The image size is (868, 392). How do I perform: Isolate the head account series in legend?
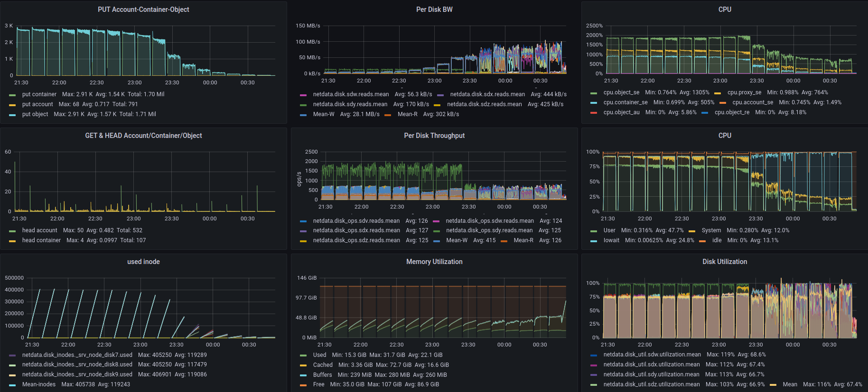click(39, 230)
